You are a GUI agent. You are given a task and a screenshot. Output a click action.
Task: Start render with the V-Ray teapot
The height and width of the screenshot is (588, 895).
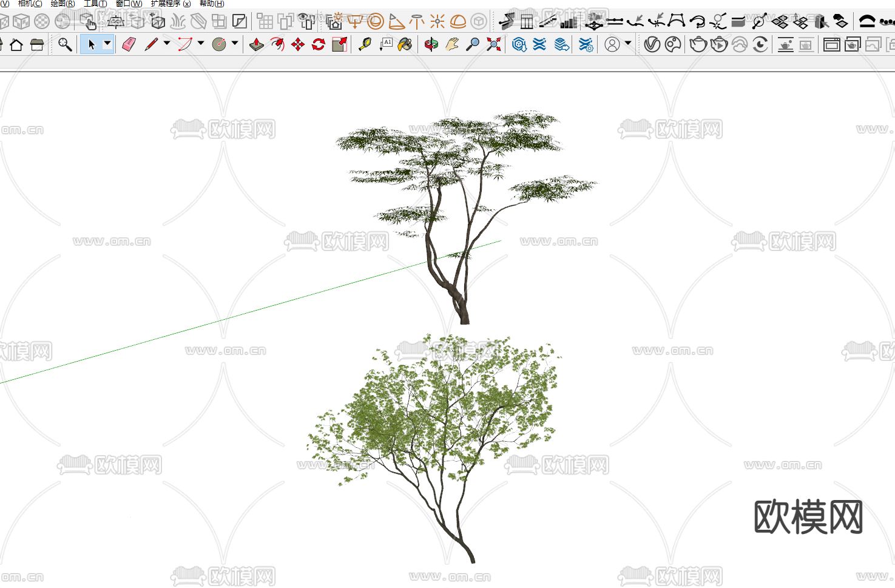[698, 44]
